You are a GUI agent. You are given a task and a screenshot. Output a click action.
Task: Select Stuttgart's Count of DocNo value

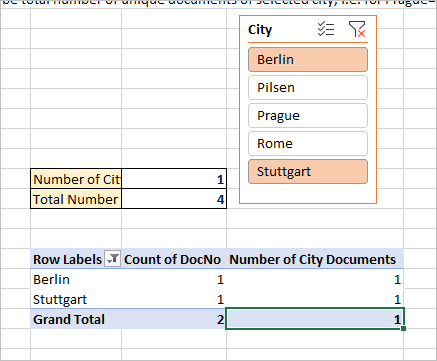(174, 299)
